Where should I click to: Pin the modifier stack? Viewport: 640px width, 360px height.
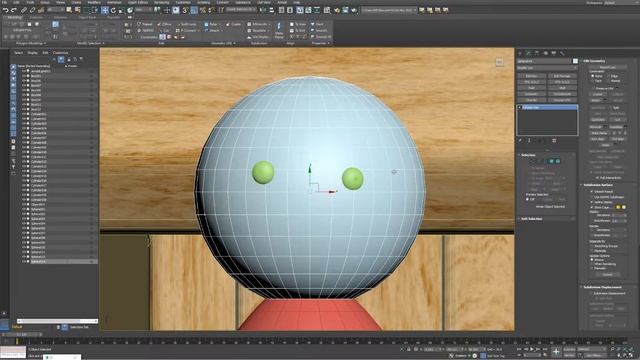(x=520, y=140)
